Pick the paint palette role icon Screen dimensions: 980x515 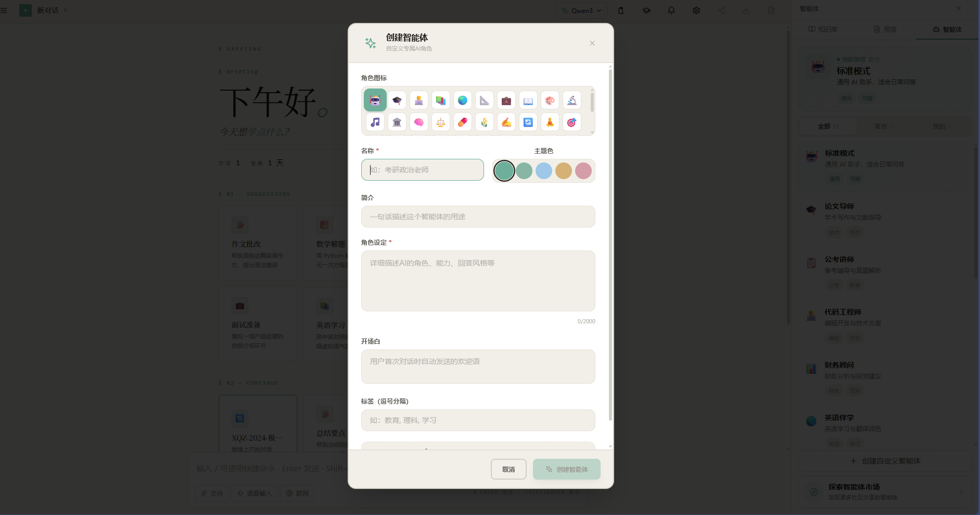pos(550,100)
